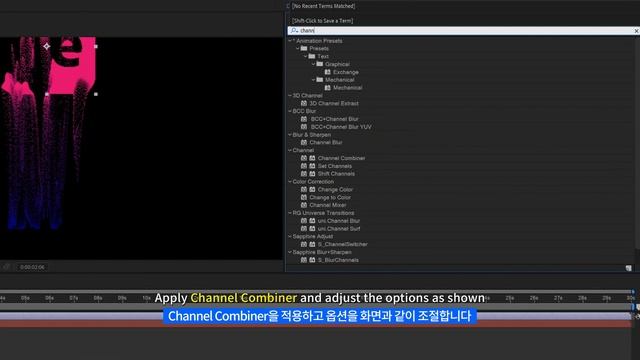This screenshot has width=640, height=360.
Task: Select the Shift Channels effect name
Action: point(336,174)
